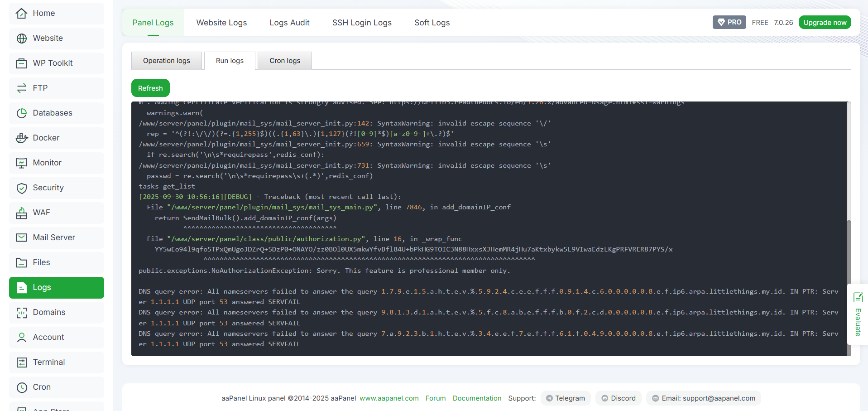Open the Telegram support button
868x411 pixels.
click(566, 398)
